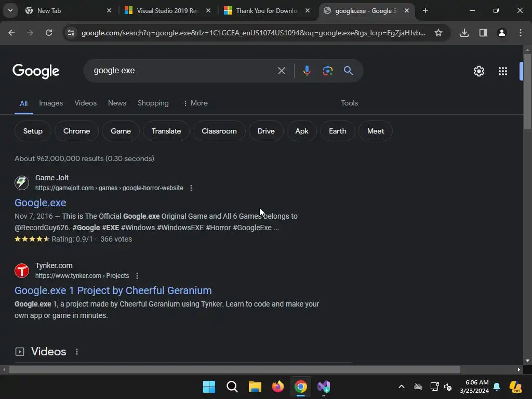Go to Google home via logo

pos(36,71)
